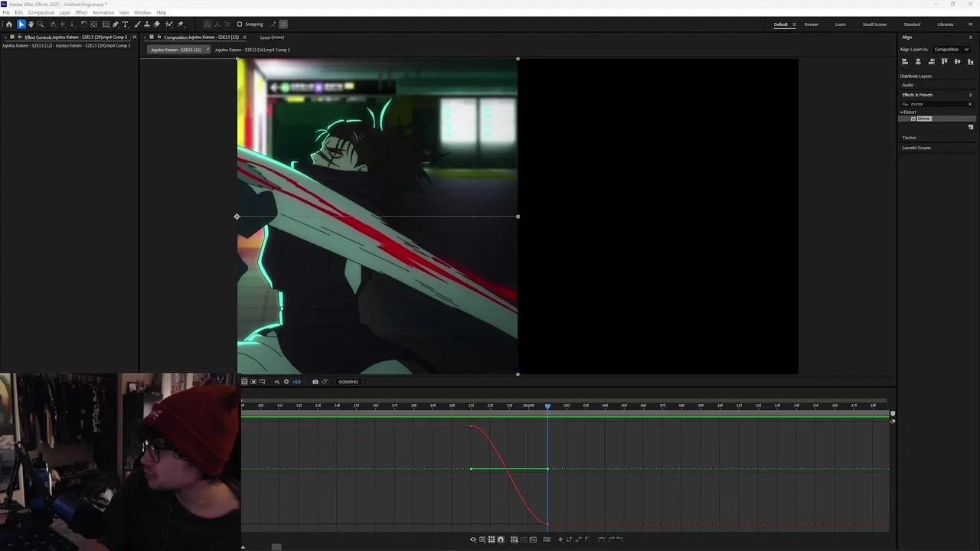The image size is (980, 551).
Task: Click Align Bottom icon in Align panel
Action: click(x=970, y=61)
